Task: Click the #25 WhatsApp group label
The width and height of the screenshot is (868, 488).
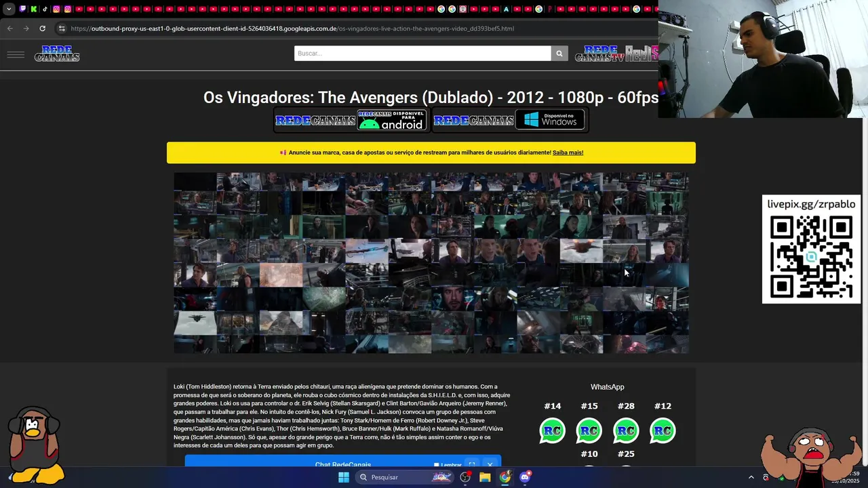Action: pyautogui.click(x=626, y=454)
